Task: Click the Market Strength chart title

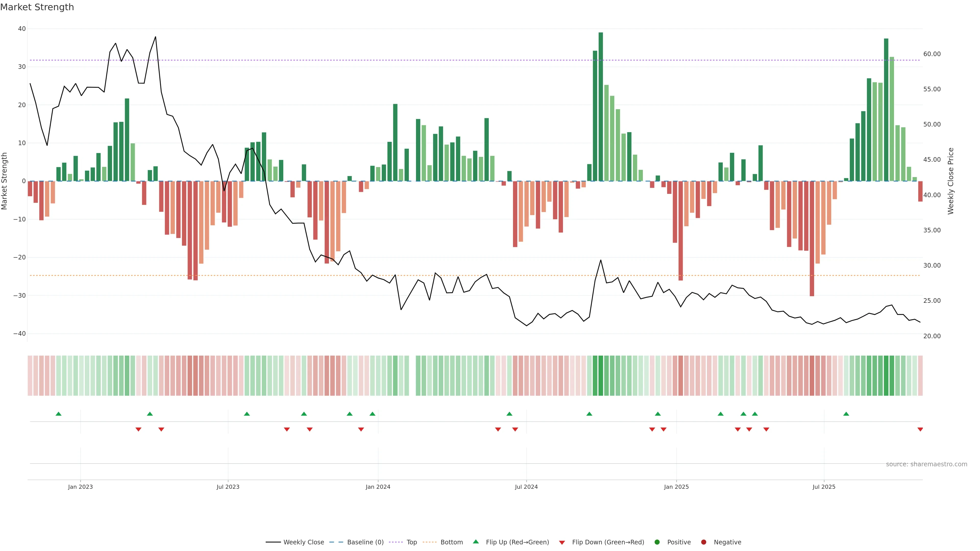Action: 37,7
